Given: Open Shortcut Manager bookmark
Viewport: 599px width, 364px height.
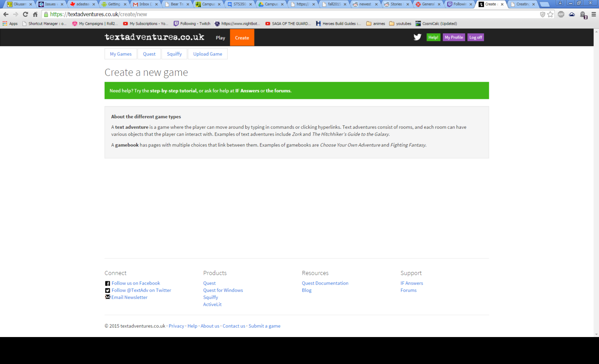Looking at the screenshot, I should (44, 23).
